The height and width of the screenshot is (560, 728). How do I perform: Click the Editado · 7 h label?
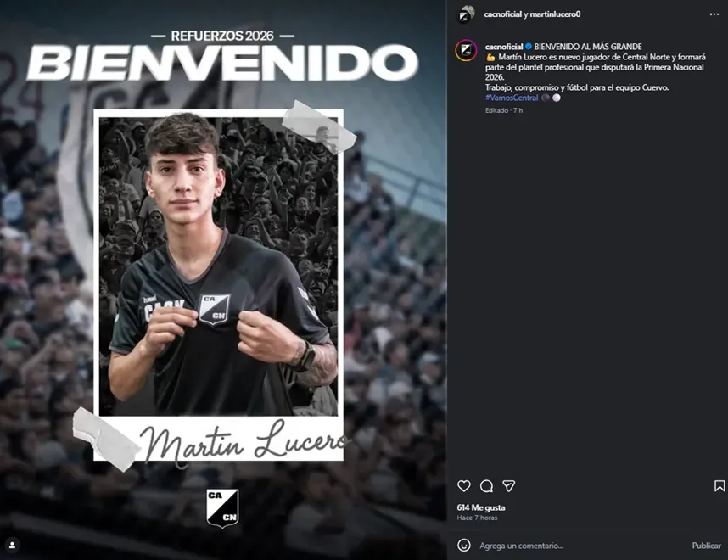tap(504, 110)
